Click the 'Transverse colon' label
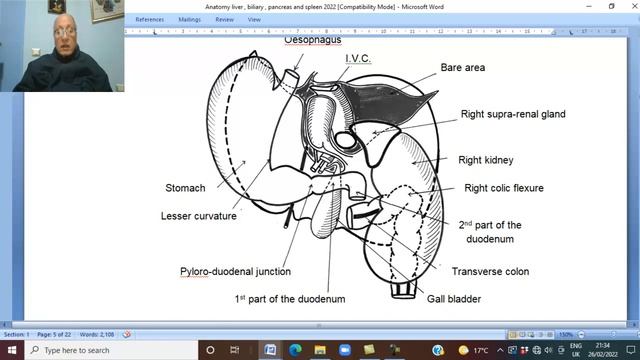The height and width of the screenshot is (360, 640). 490,271
